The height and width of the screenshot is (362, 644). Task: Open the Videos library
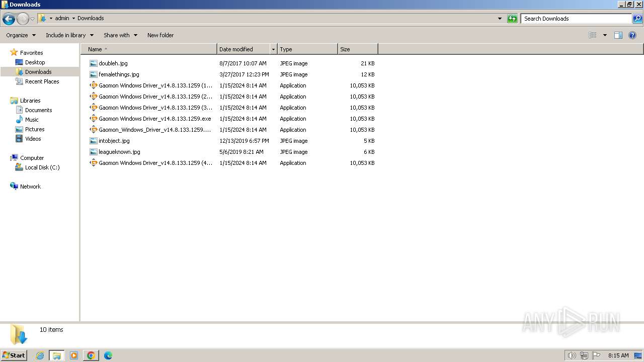pyautogui.click(x=33, y=139)
